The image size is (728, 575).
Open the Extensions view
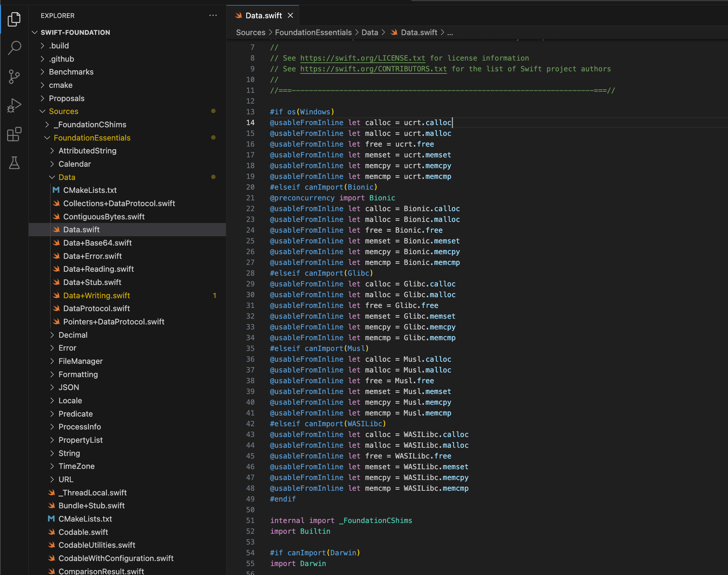(14, 134)
